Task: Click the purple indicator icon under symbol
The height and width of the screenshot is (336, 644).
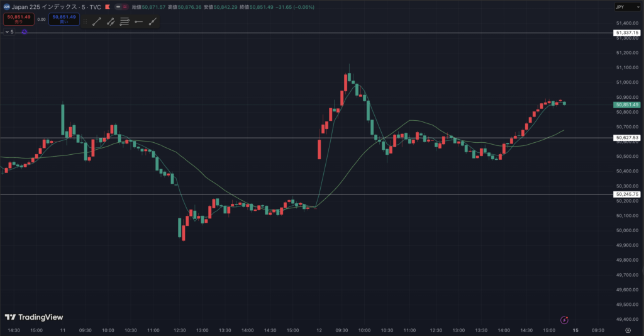Action: (24, 31)
